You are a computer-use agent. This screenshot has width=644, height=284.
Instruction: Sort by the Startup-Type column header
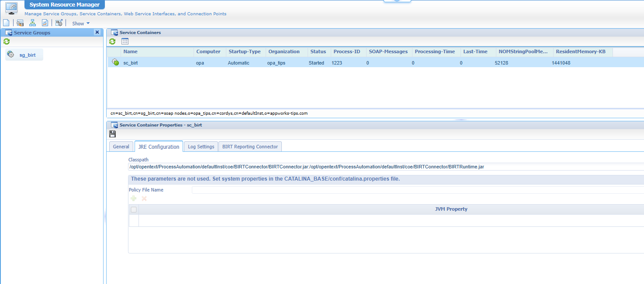tap(246, 51)
